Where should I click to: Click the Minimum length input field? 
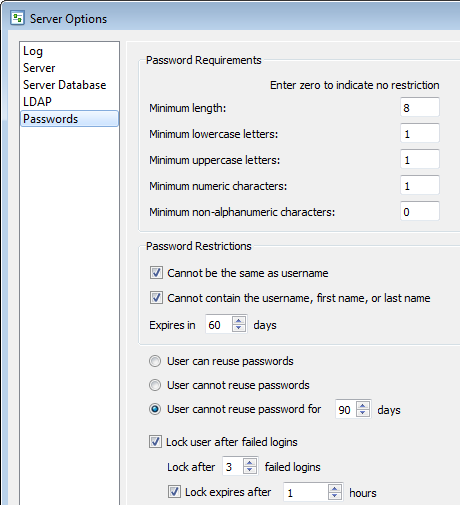[420, 107]
